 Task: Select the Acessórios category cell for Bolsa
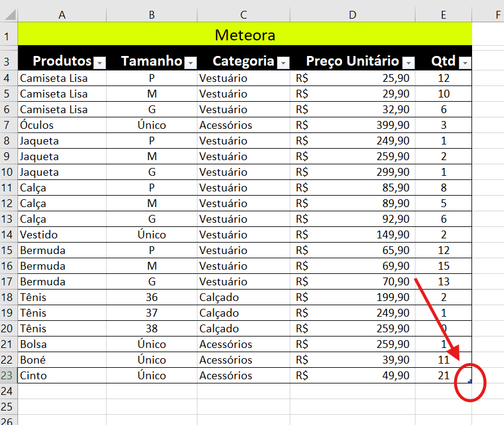coord(244,344)
